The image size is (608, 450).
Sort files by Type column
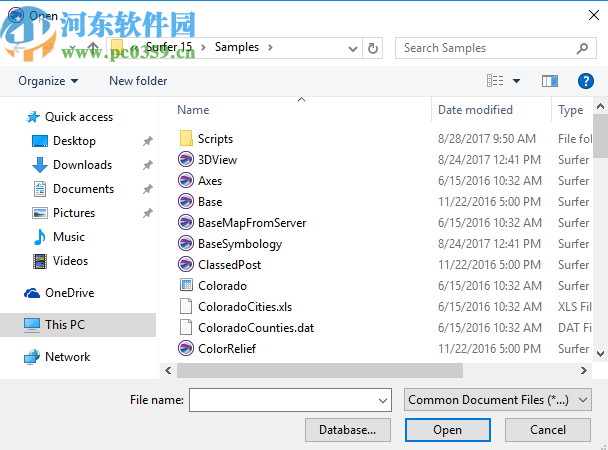click(x=570, y=110)
